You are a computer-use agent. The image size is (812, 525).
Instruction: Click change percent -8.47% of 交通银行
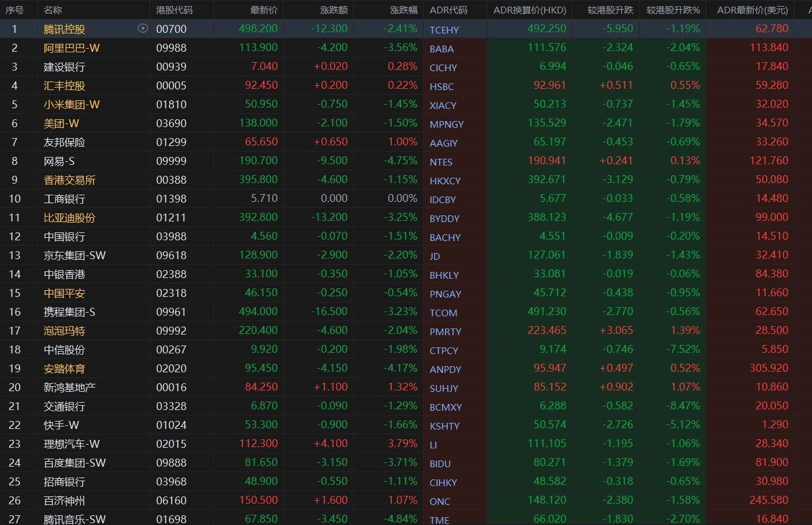click(x=683, y=406)
